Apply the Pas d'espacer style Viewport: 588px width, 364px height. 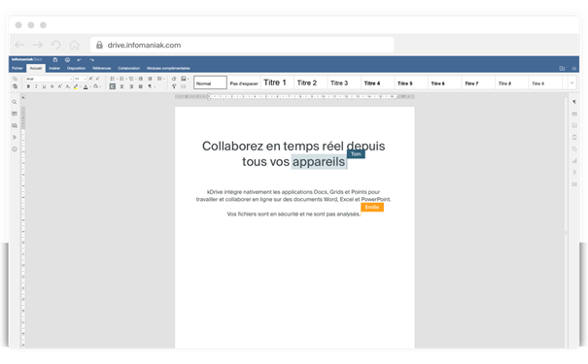(244, 83)
